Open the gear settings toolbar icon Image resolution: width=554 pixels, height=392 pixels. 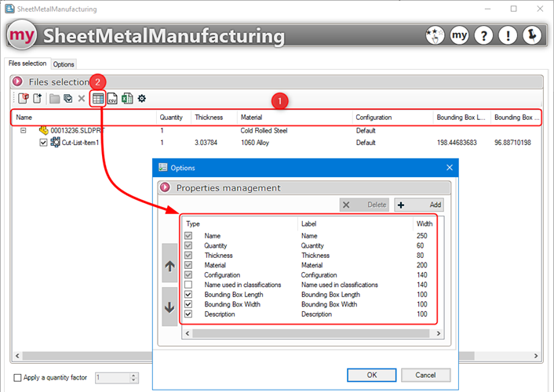(142, 98)
